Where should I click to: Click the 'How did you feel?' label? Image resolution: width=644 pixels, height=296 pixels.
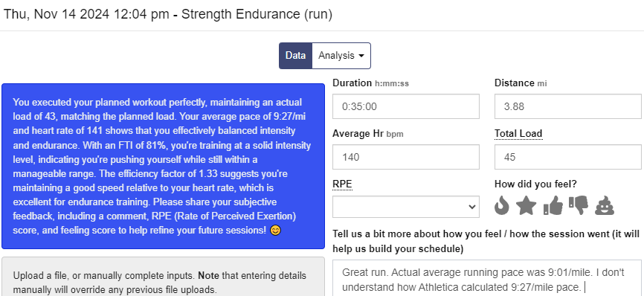(535, 184)
